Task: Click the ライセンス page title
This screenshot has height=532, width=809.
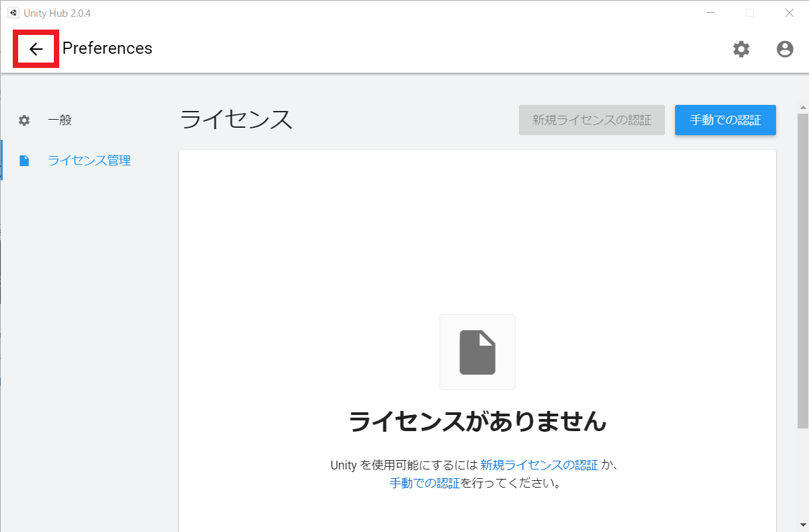Action: point(236,120)
